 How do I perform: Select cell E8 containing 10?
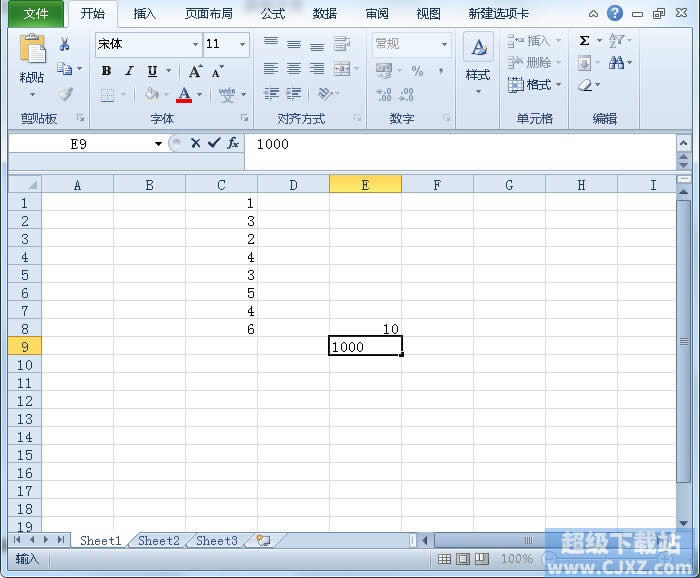pos(365,329)
